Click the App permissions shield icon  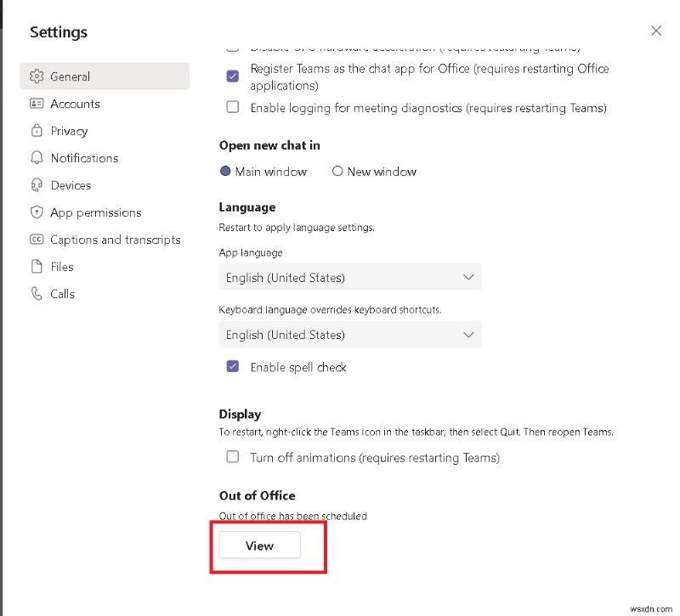pyautogui.click(x=37, y=212)
